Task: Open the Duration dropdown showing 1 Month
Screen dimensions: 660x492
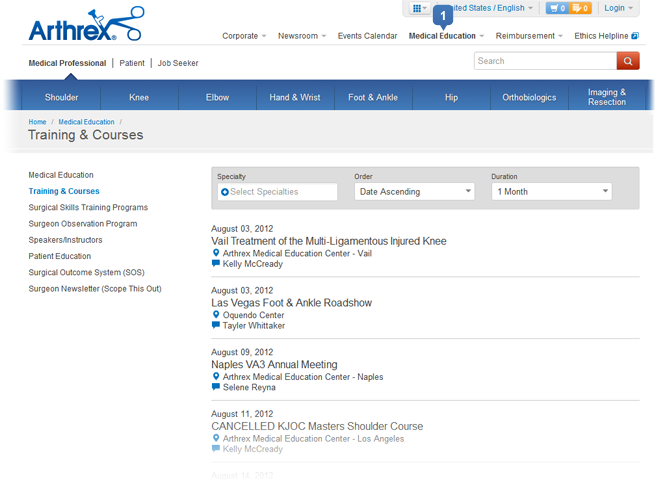Action: tap(551, 191)
